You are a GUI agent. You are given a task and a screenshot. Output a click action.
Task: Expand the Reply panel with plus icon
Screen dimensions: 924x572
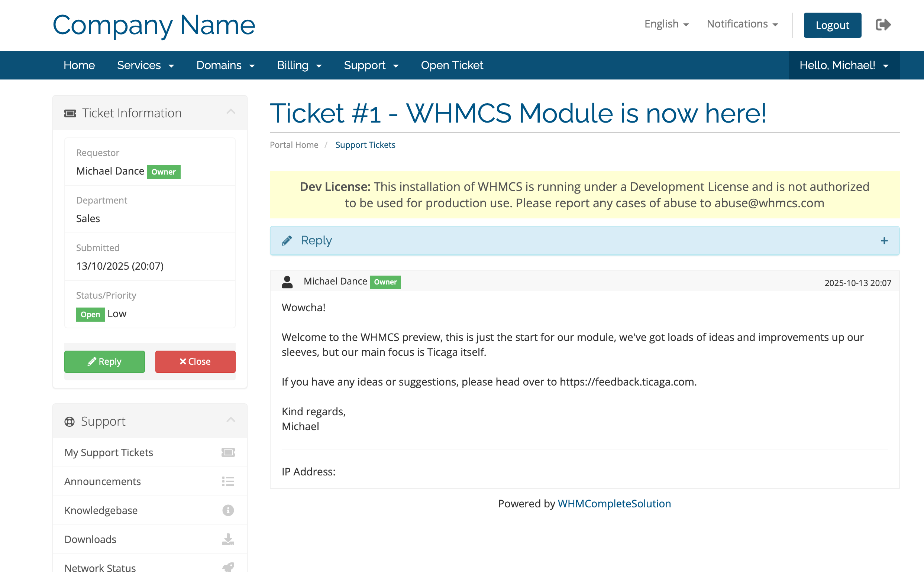[x=884, y=241]
